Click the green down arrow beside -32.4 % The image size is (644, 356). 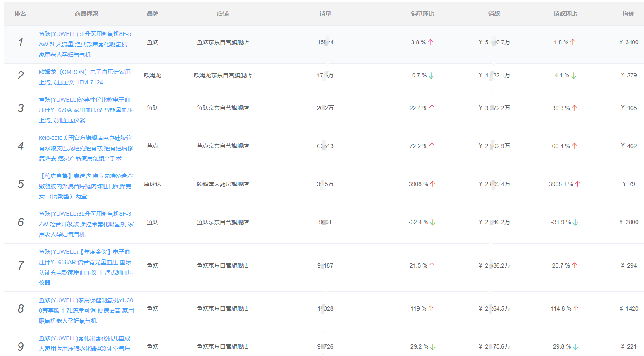pos(433,222)
